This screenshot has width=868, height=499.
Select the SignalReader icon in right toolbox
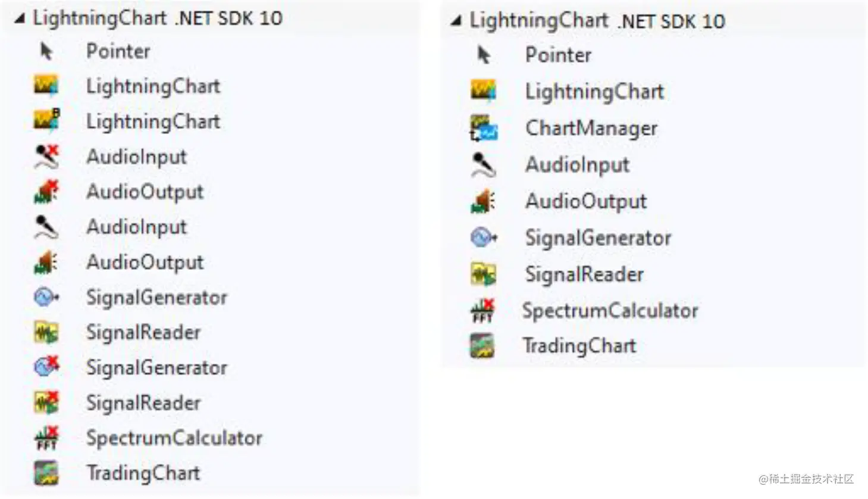484,275
